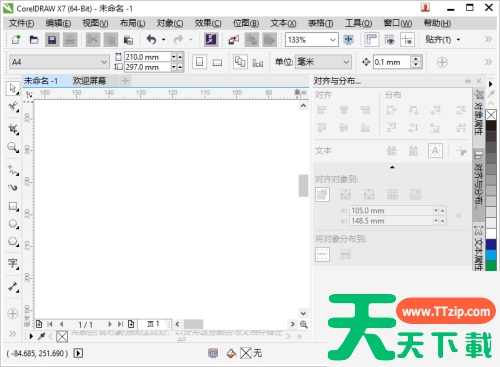The image size is (500, 367).
Task: Toggle text bounding box alignment option
Action: coord(435,151)
